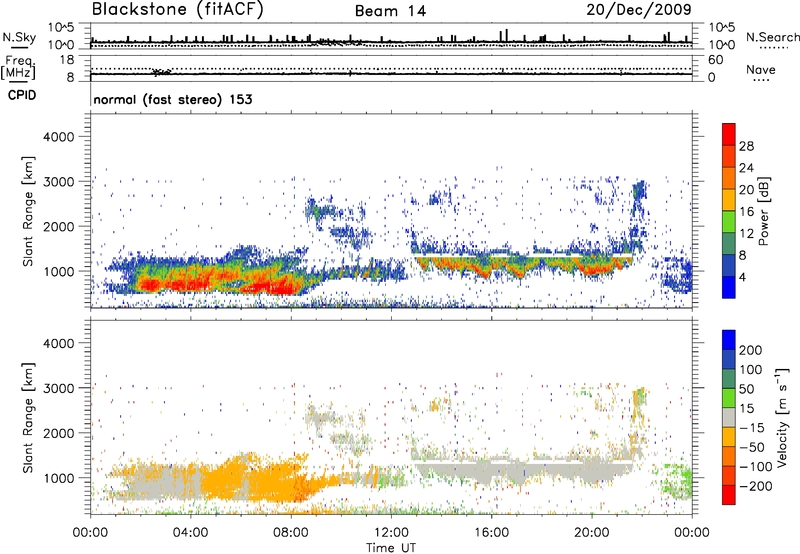Click the date '20/Dec/2009'
Screen dimensions: 800x554
(639, 10)
